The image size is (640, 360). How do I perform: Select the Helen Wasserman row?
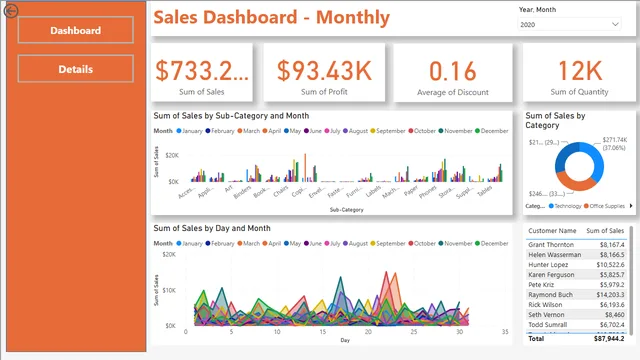click(576, 255)
